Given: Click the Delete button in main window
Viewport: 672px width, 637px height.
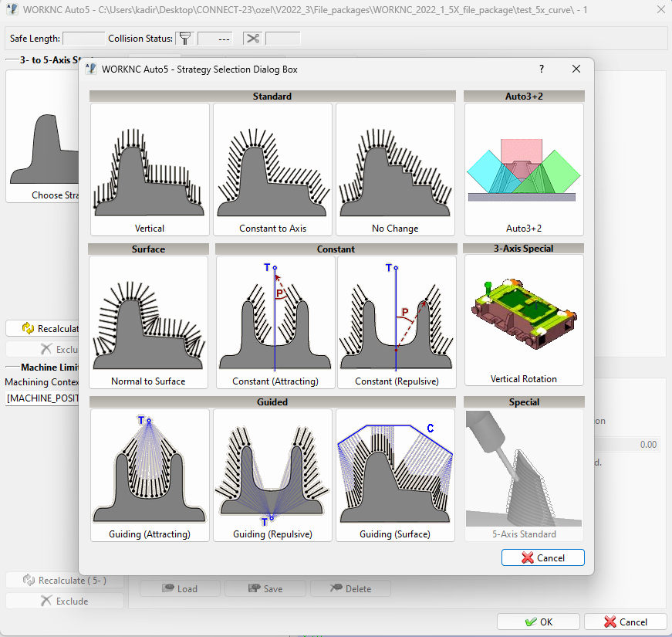Looking at the screenshot, I should (350, 588).
